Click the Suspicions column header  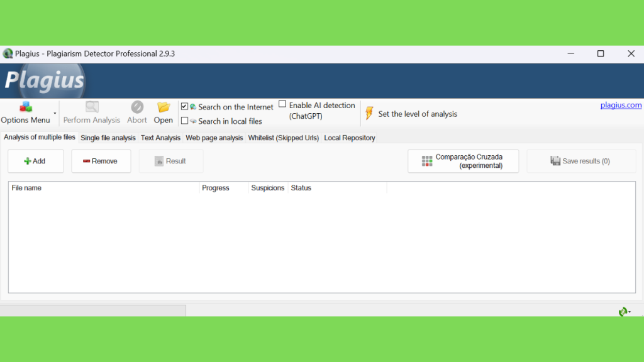[x=268, y=187]
